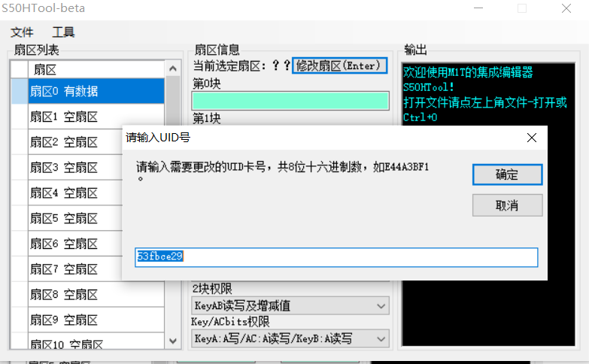The height and width of the screenshot is (364, 589).
Task: Click the sector list scroll-down arrow
Action: (x=173, y=341)
